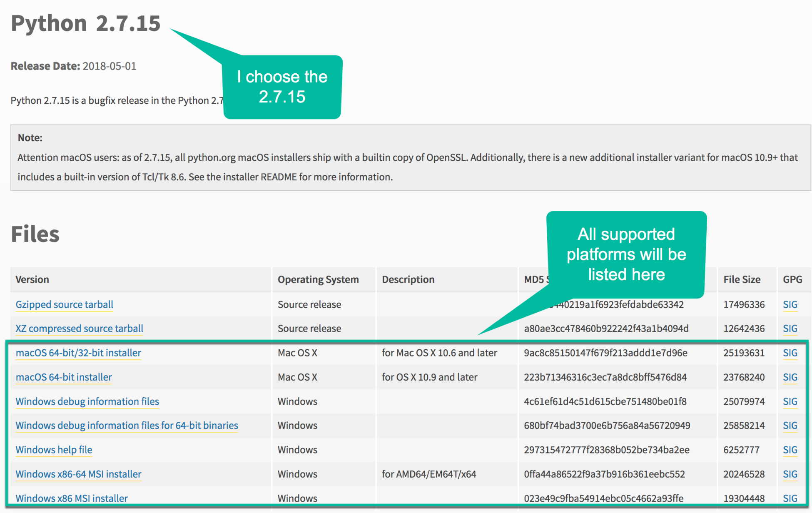812x513 pixels.
Task: Click file size 12642436
Action: pos(744,329)
